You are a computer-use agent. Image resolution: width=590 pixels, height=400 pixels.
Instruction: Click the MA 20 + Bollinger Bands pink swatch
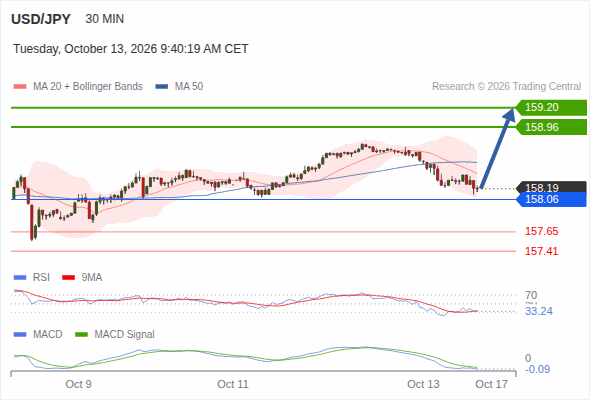point(20,87)
